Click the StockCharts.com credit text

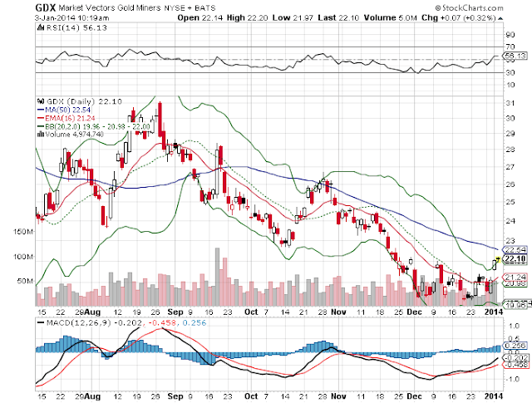pyautogui.click(x=469, y=7)
